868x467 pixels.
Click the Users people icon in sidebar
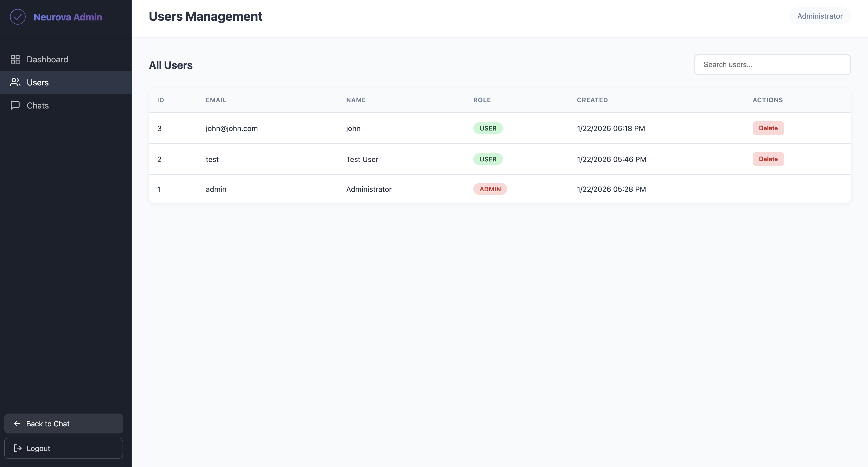pyautogui.click(x=15, y=82)
